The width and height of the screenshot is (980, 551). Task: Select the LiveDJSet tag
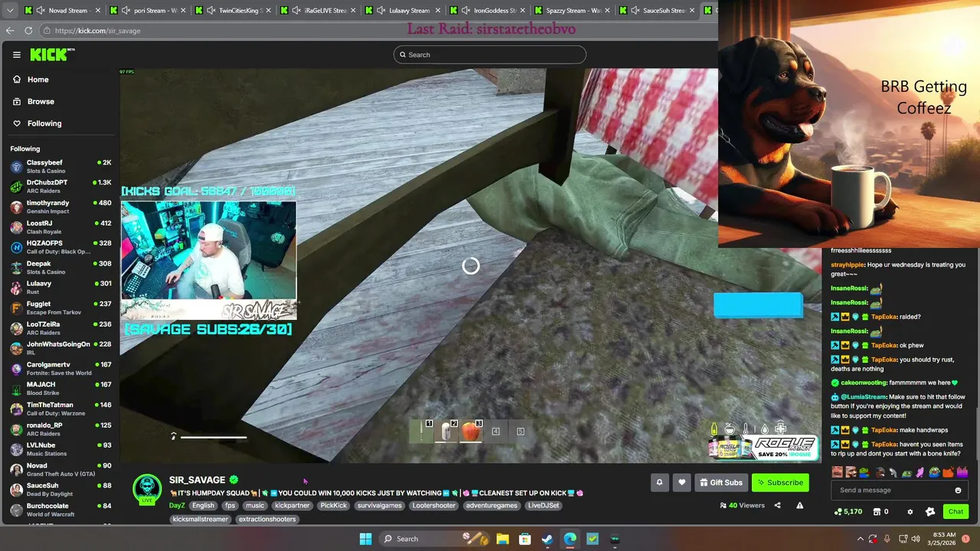coord(544,505)
